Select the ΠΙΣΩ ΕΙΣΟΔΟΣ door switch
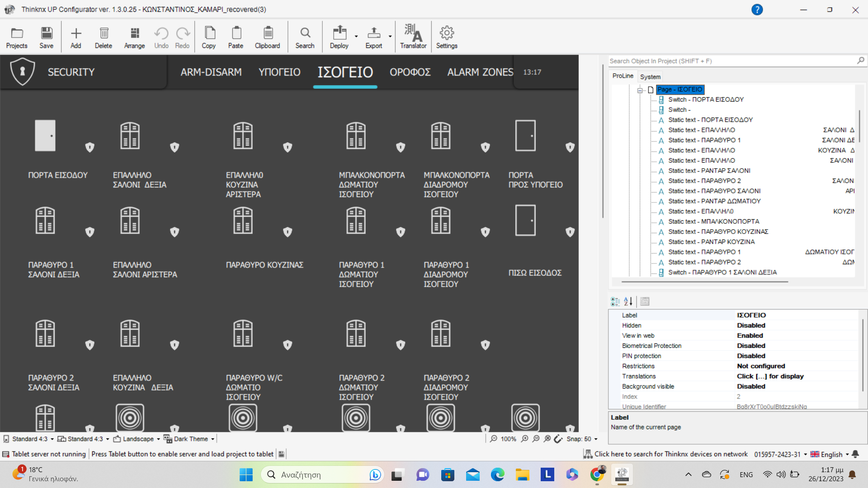 (525, 221)
